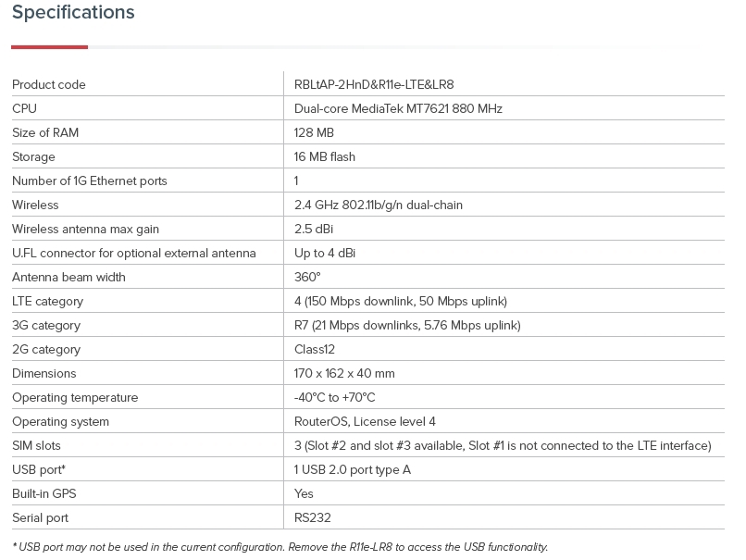746x560 pixels.
Task: Click the 2.4 GHz 802.11b/g/n wireless value
Action: pos(379,205)
